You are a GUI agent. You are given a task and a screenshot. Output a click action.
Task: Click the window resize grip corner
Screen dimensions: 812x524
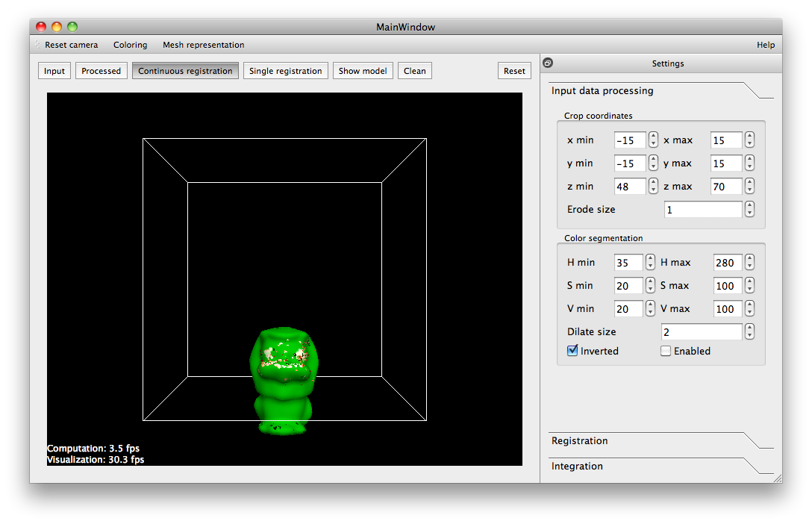778,479
